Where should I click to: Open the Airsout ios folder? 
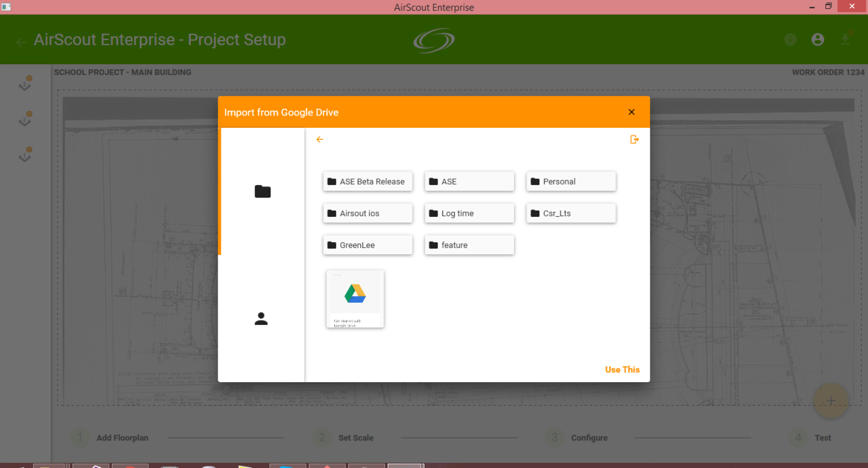pyautogui.click(x=367, y=213)
